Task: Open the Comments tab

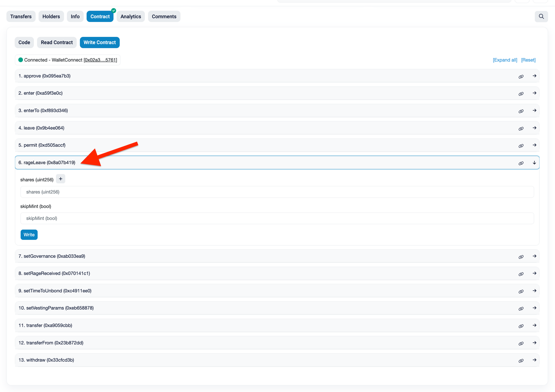Action: coord(164,16)
